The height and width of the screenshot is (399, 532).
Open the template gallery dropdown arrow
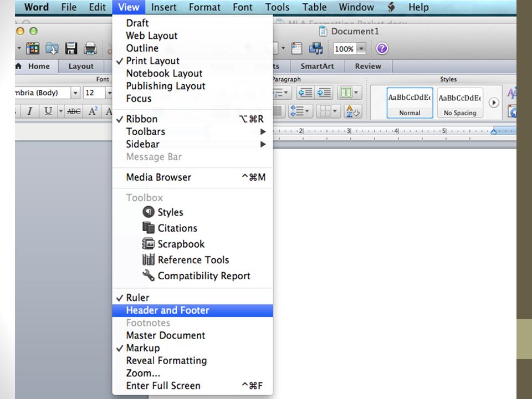[19, 49]
